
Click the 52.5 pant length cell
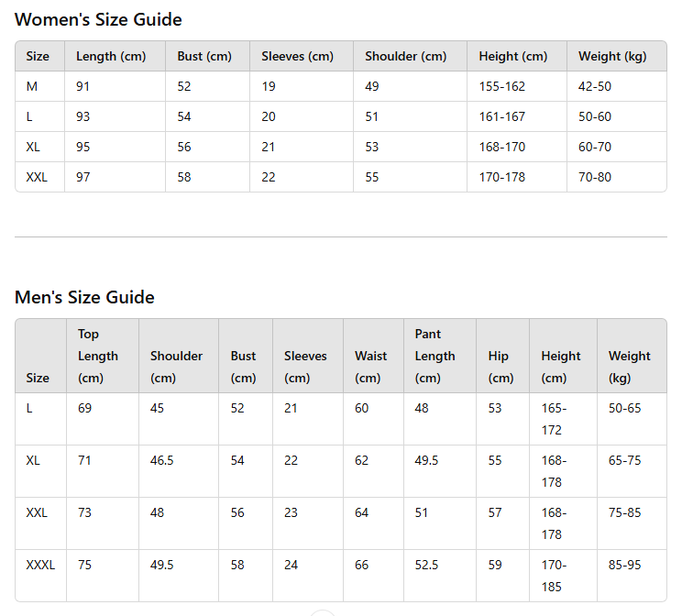[x=426, y=565]
